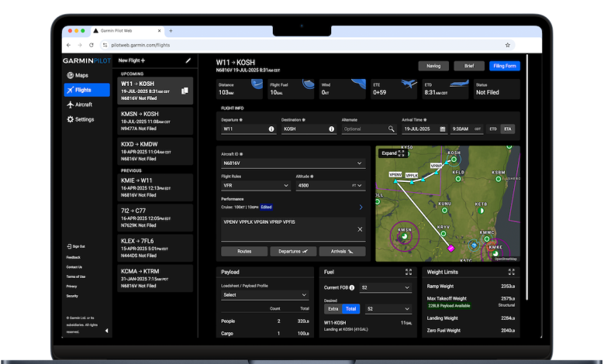Select Flights in the sidebar

click(x=87, y=90)
